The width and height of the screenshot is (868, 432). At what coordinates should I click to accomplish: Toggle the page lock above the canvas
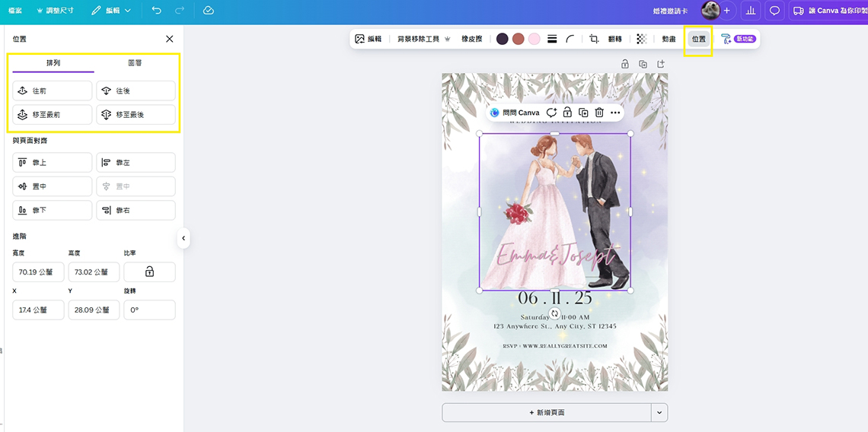625,64
